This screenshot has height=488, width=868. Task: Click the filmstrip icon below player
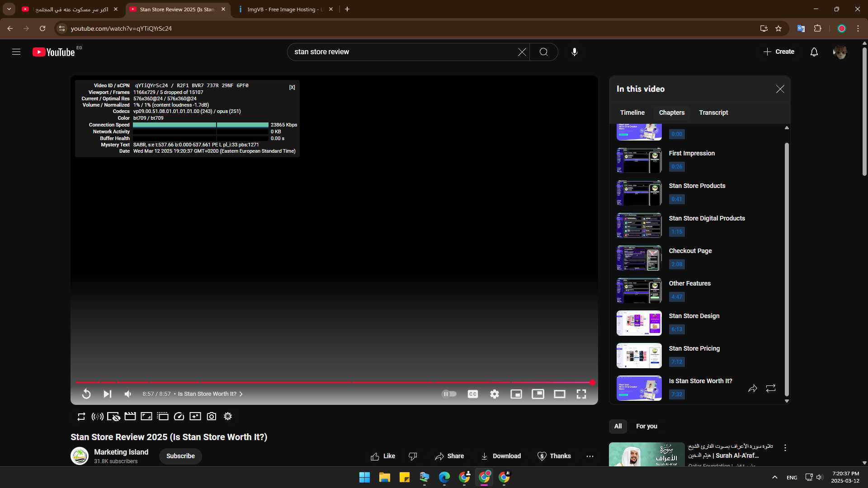click(x=163, y=417)
